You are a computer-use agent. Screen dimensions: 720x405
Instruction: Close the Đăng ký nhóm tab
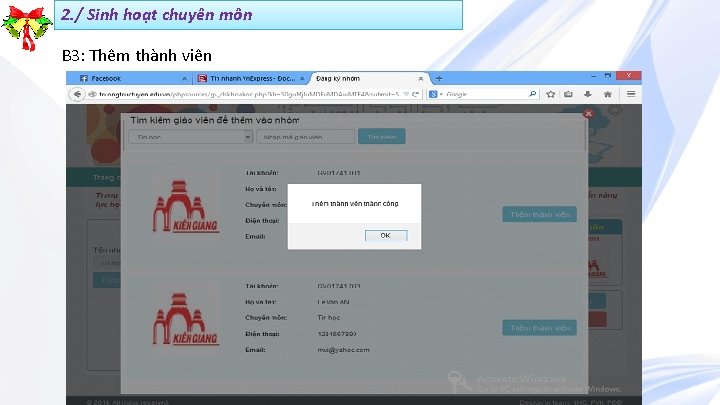point(421,79)
